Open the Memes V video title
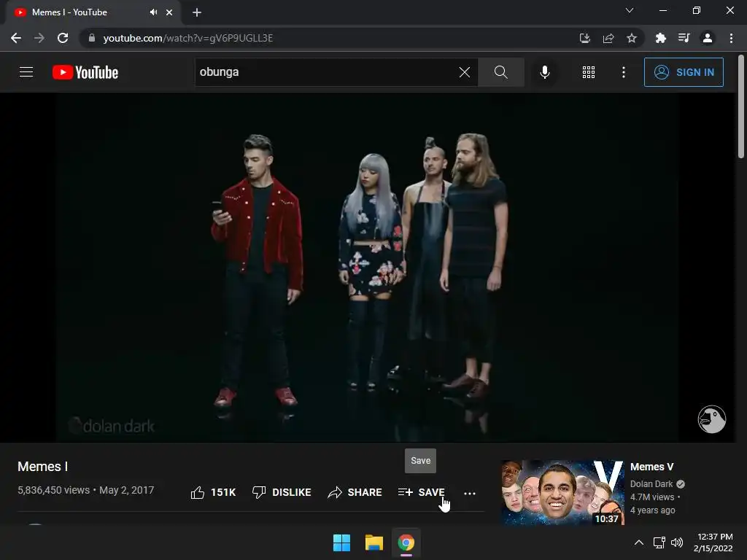The height and width of the screenshot is (560, 747). click(x=651, y=467)
